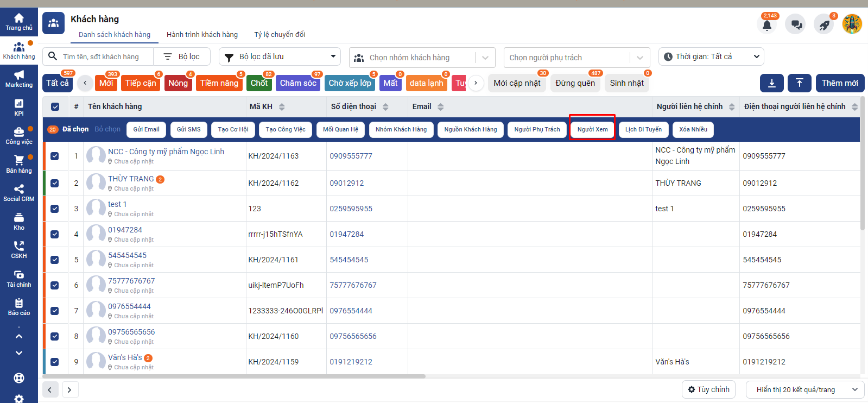
Task: Uncheck the row for THÙY TRANG
Action: pos(55,184)
